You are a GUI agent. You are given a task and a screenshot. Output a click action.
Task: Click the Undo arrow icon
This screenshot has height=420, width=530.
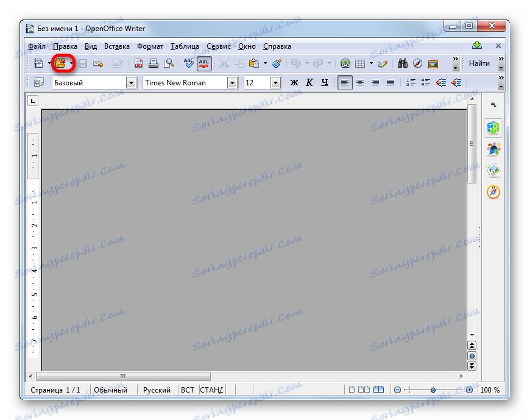(x=296, y=63)
